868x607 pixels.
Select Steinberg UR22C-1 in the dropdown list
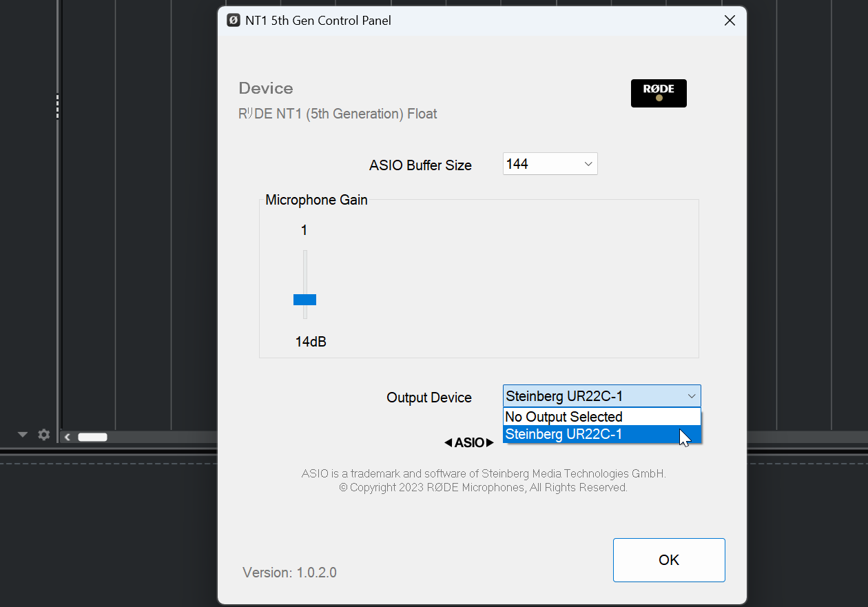pyautogui.click(x=602, y=434)
